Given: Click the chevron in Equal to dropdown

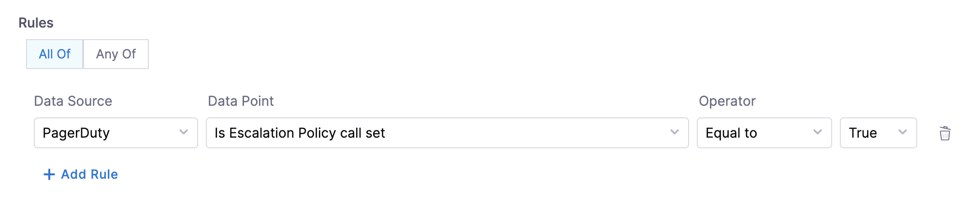Looking at the screenshot, I should click(x=818, y=132).
